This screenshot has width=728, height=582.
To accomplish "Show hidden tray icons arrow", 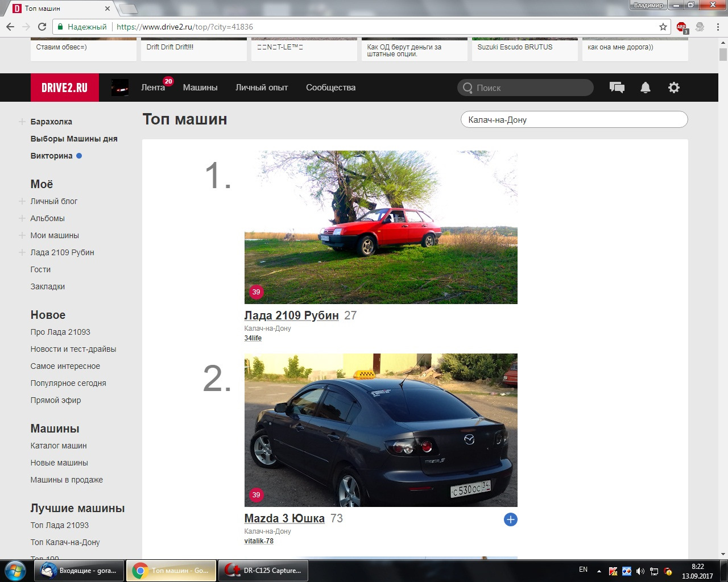I will click(599, 571).
